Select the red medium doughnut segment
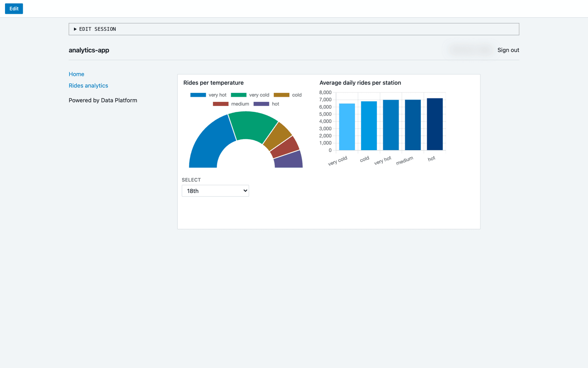Screen dimensions: 588x368 click(286, 147)
